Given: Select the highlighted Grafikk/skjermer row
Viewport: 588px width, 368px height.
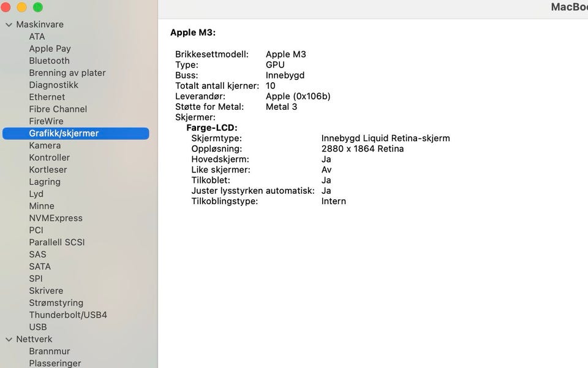Looking at the screenshot, I should tap(76, 133).
